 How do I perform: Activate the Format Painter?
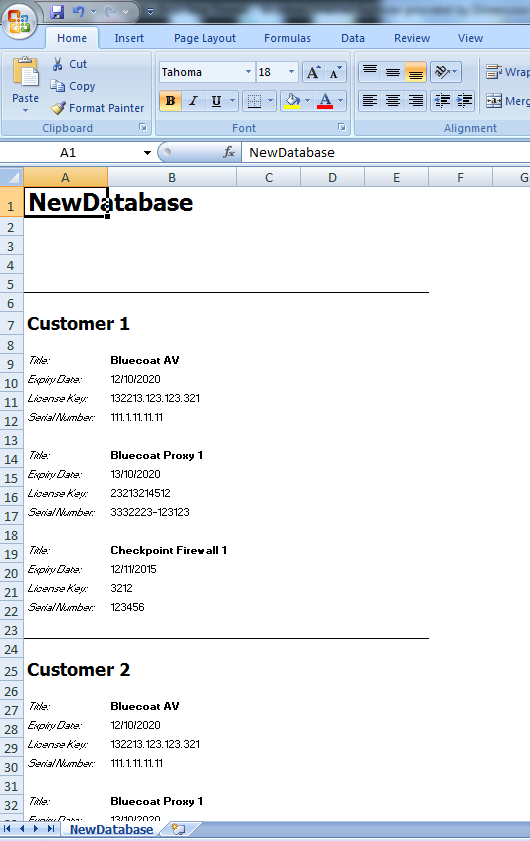click(98, 108)
